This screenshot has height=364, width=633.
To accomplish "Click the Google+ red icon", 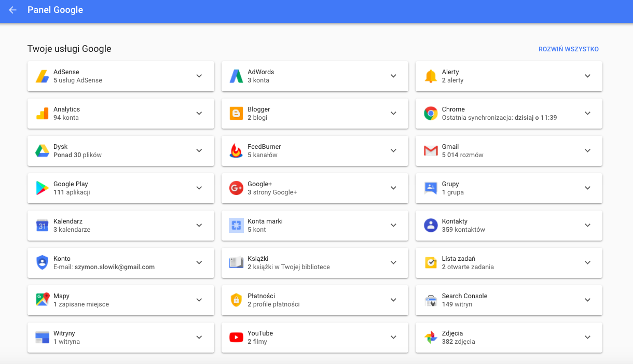I will [x=236, y=188].
